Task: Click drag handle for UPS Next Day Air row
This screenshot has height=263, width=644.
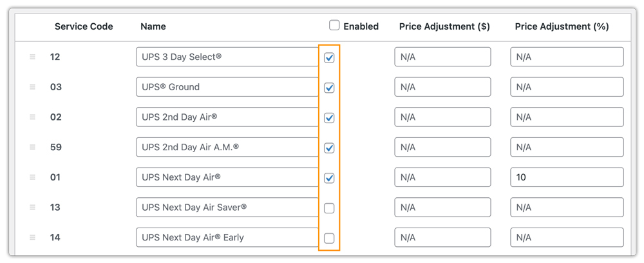Action: tap(32, 177)
